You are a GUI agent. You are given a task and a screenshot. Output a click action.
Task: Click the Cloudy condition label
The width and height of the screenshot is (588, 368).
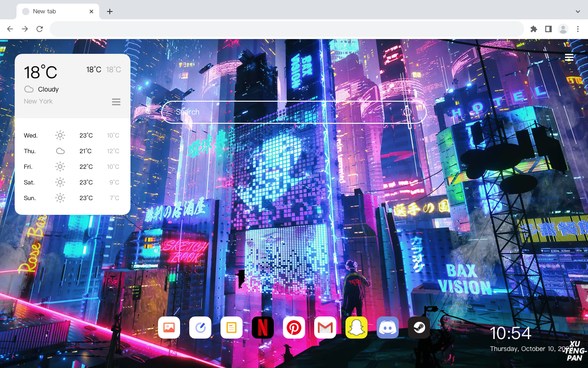click(48, 89)
